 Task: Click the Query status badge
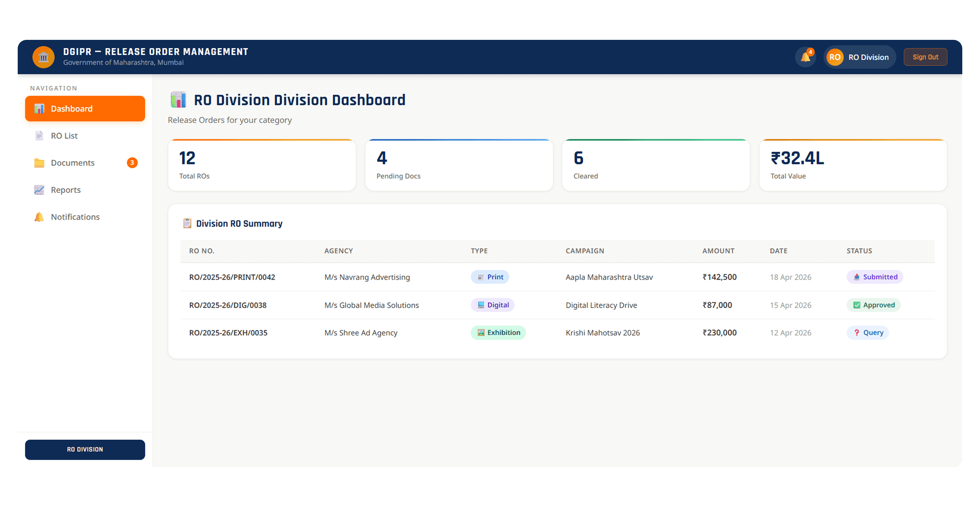click(868, 333)
